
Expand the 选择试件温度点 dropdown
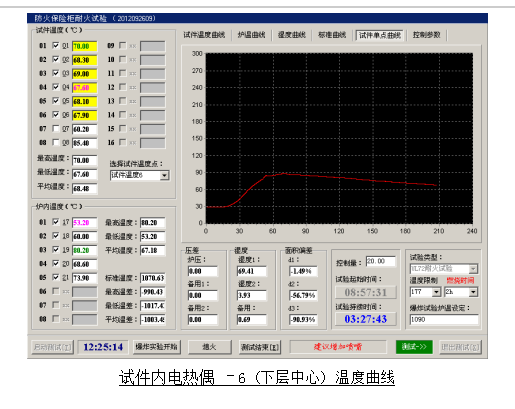(x=164, y=175)
